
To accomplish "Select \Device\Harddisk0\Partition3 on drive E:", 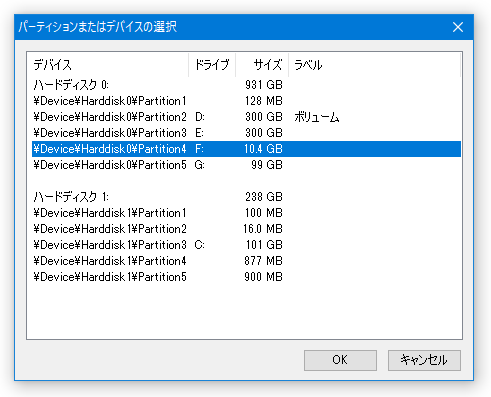I will pyautogui.click(x=246, y=133).
